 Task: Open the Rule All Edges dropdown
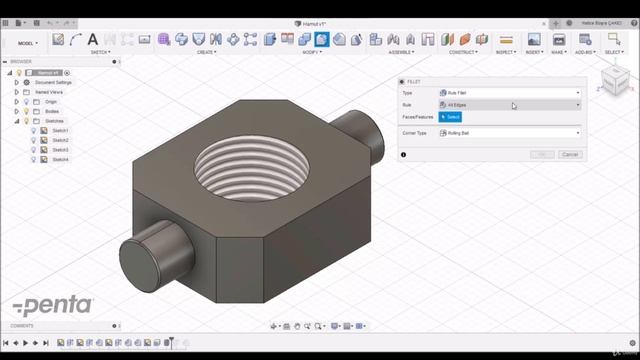(509, 105)
